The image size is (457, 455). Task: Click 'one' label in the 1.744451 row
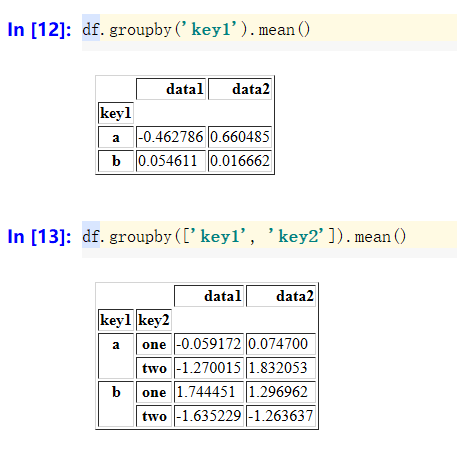point(154,392)
